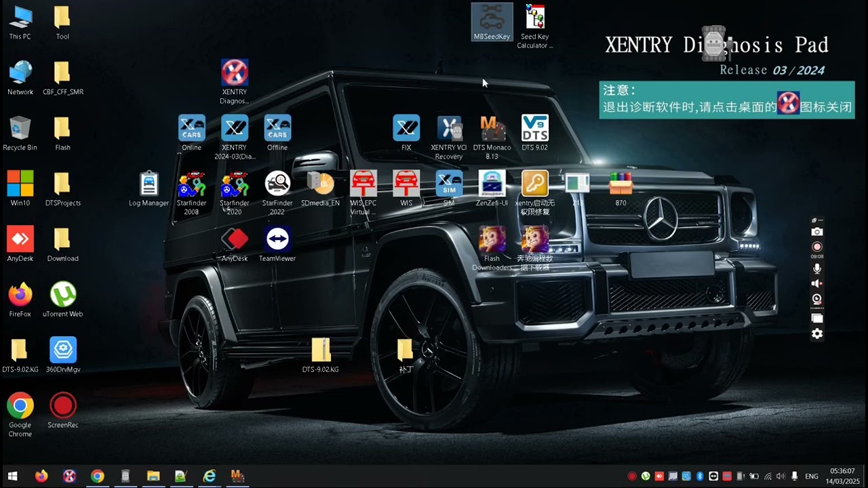Open the 360DrvMgv shortcut
This screenshot has height=488, width=868.
click(62, 355)
